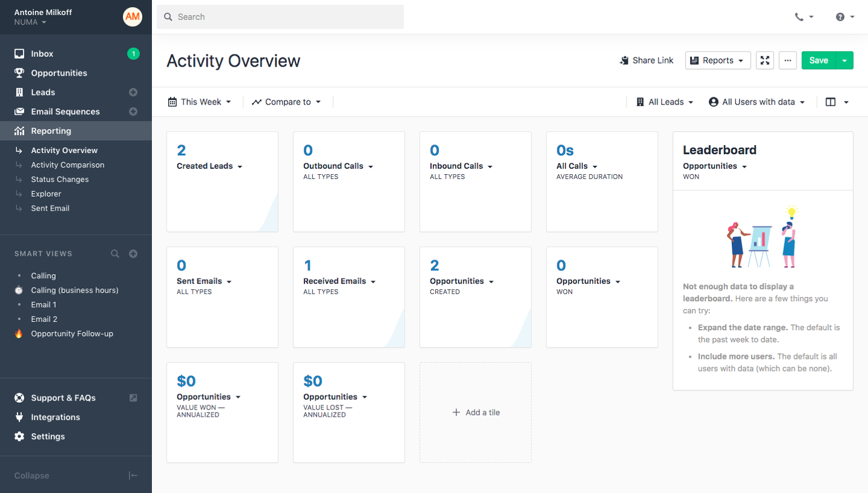This screenshot has height=493, width=868.
Task: Open the help question mark menu
Action: (845, 17)
